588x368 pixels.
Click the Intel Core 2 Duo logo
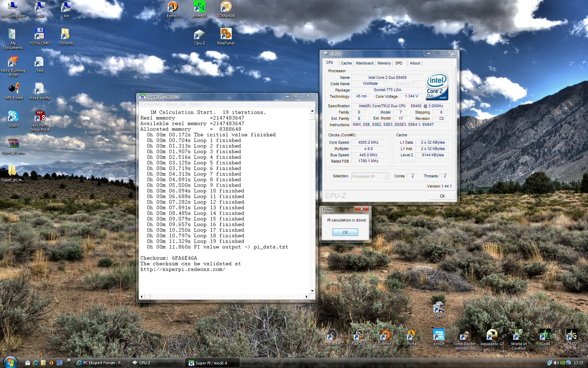pos(437,87)
